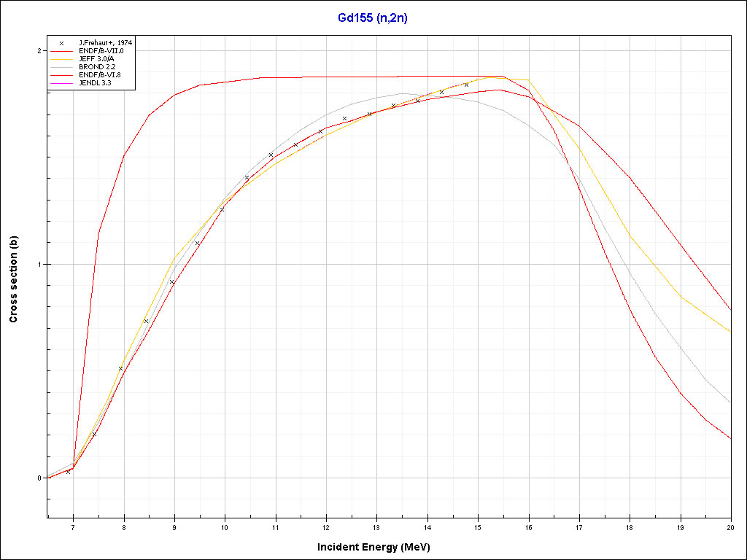The image size is (747, 560).
Task: Click the lowest-energy experimental data point marker
Action: pyautogui.click(x=69, y=472)
